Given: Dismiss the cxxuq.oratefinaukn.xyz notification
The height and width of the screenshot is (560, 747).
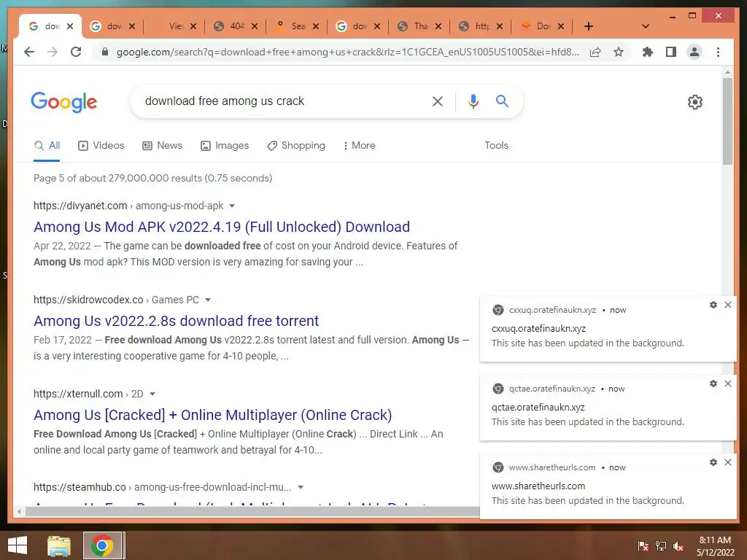Looking at the screenshot, I should click(x=728, y=305).
